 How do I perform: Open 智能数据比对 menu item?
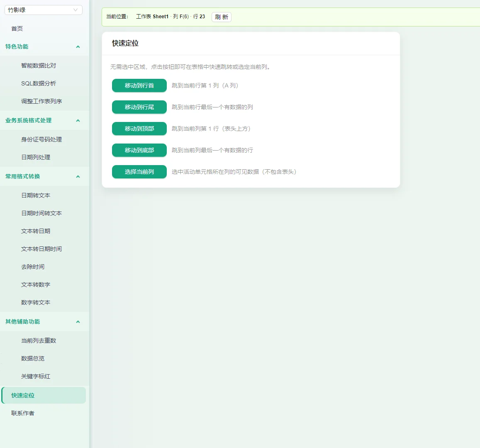click(39, 66)
